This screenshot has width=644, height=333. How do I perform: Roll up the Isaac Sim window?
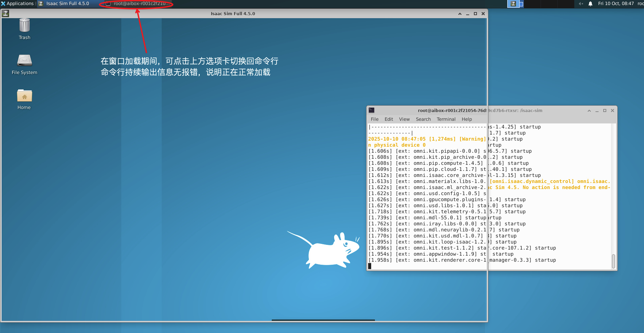click(460, 14)
